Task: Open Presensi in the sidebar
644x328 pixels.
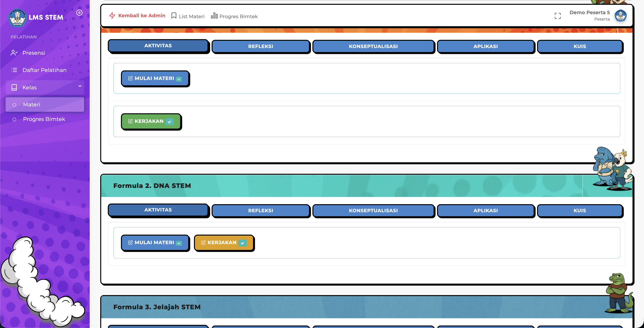Action: tap(34, 53)
